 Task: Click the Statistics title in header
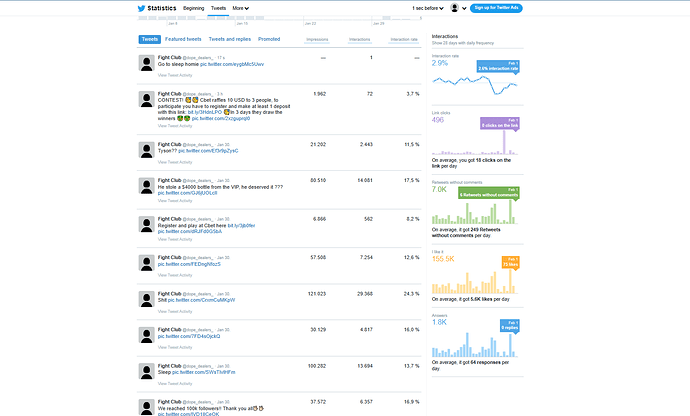click(161, 8)
